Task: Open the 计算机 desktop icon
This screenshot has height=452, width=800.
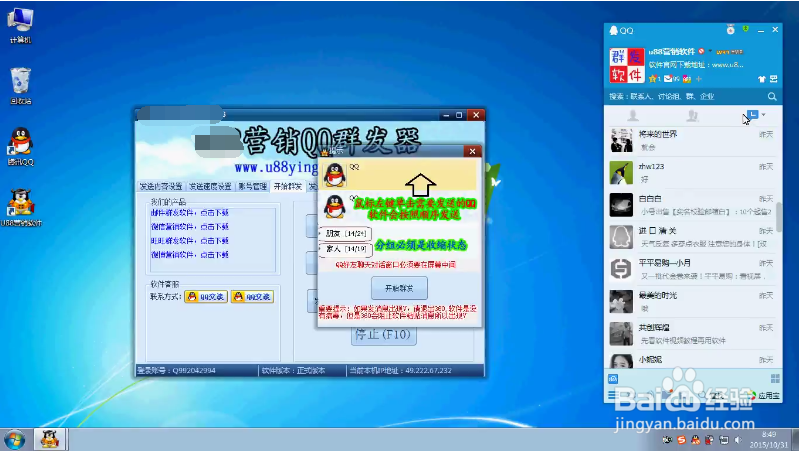Action: (x=20, y=26)
